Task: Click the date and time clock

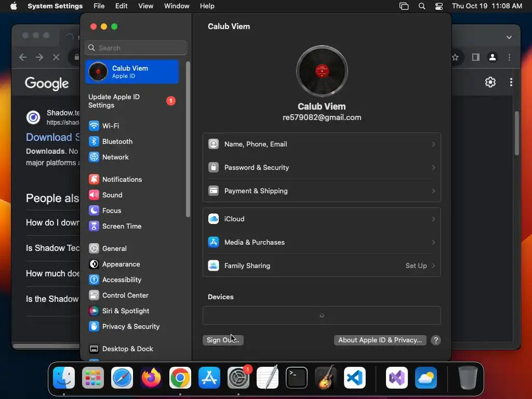Action: (x=487, y=6)
